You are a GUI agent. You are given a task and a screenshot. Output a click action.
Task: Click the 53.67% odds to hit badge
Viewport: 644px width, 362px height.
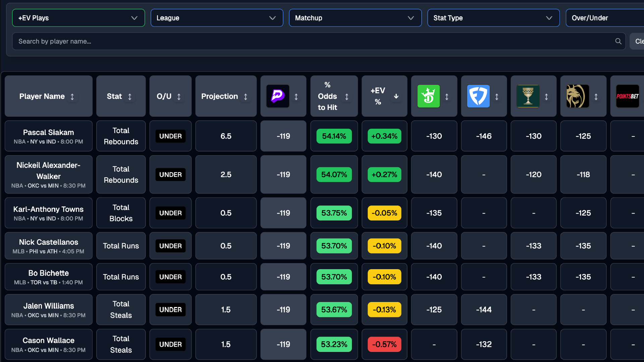click(x=334, y=310)
